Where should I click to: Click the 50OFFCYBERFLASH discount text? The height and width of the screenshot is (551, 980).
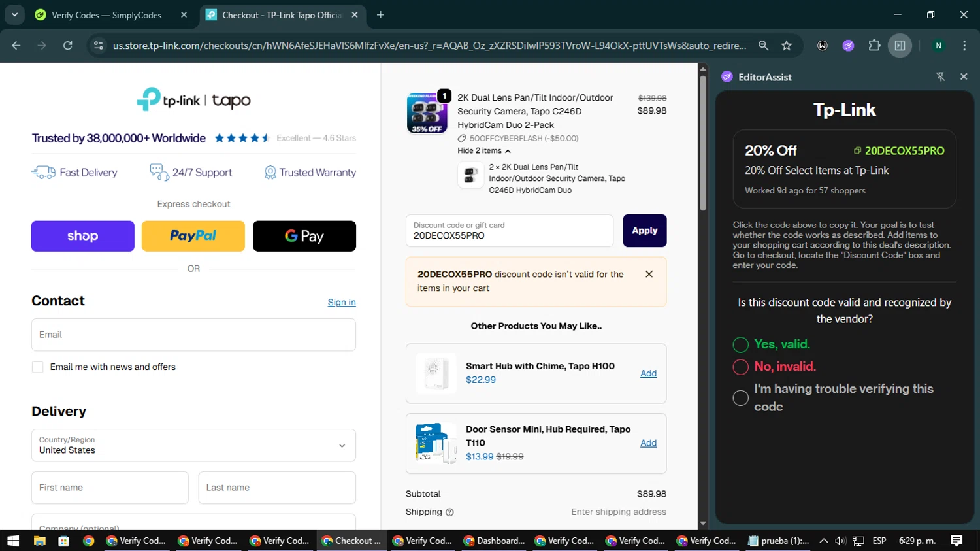523,139
